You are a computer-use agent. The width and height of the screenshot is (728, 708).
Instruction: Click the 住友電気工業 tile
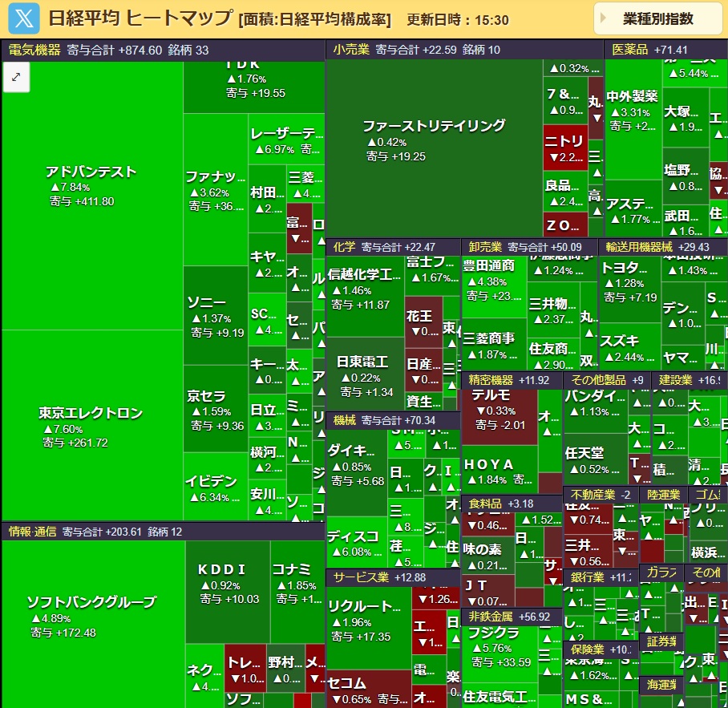point(499,697)
